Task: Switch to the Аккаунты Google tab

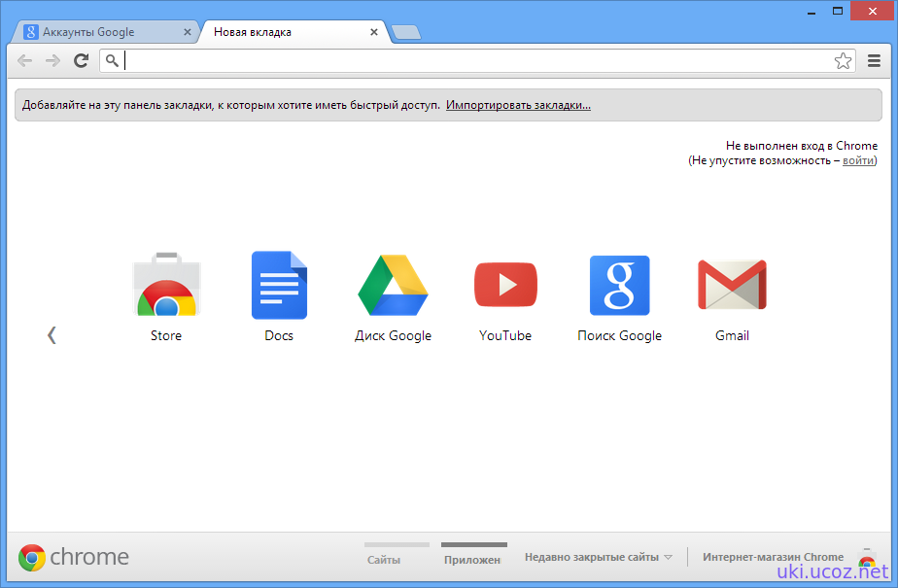Action: pos(106,32)
